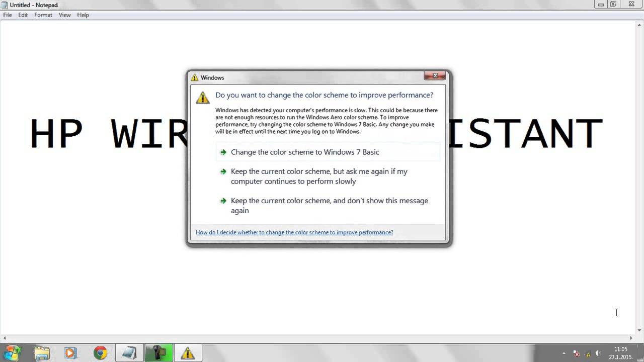644x362 pixels.
Task: Open Google Chrome from the taskbar
Action: pos(100,353)
